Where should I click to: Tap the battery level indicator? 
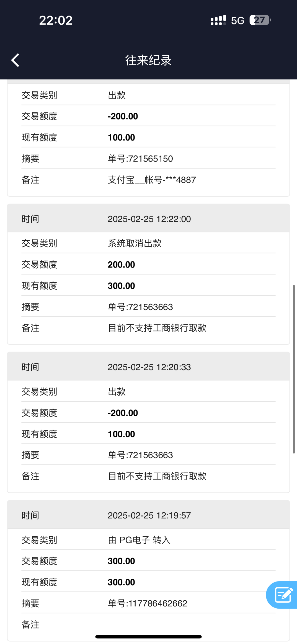click(x=260, y=20)
